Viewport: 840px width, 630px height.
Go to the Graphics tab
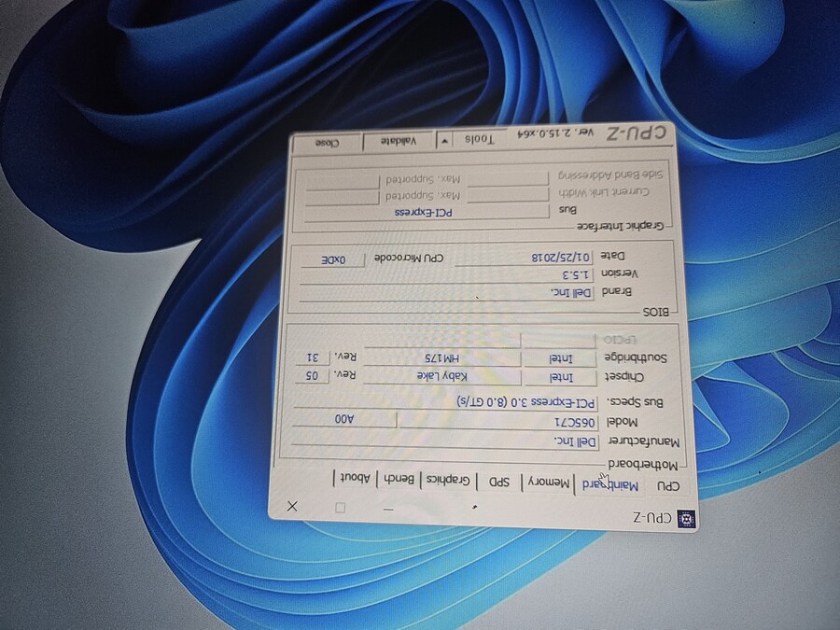click(x=448, y=480)
